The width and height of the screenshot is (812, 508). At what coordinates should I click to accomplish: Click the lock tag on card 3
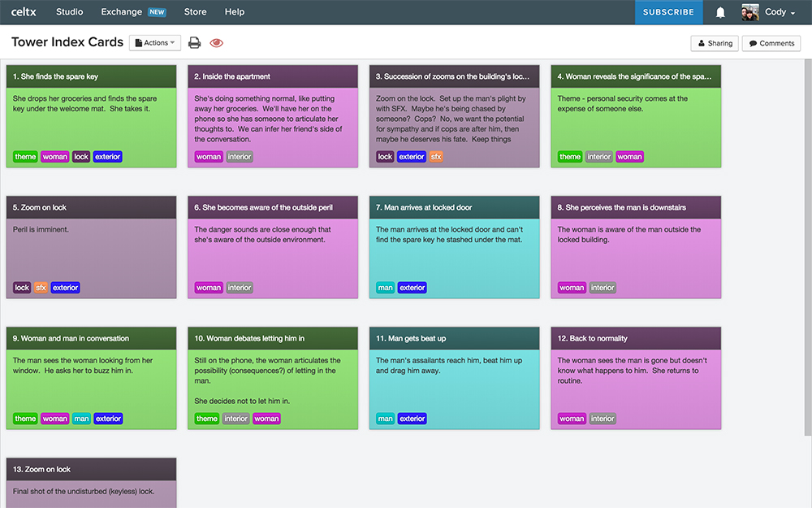click(385, 157)
